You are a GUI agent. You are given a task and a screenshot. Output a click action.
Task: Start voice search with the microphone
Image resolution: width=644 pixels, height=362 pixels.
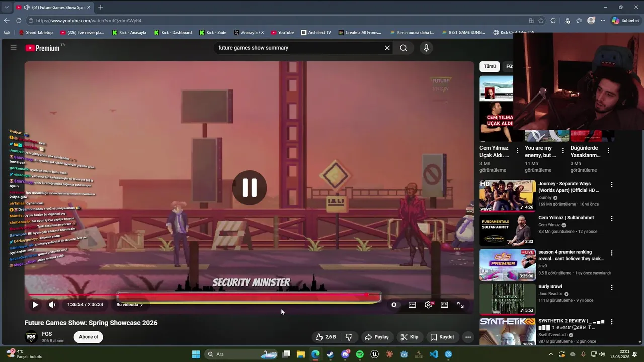click(426, 48)
